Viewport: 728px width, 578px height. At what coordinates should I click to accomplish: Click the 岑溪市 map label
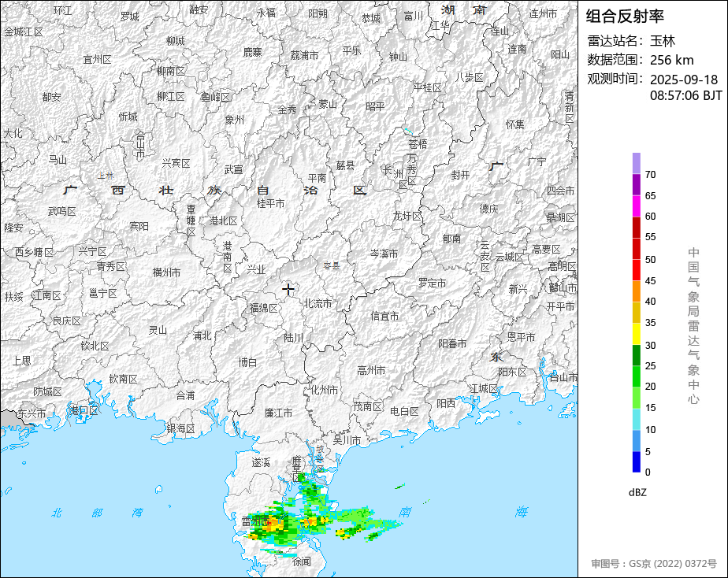(x=384, y=254)
